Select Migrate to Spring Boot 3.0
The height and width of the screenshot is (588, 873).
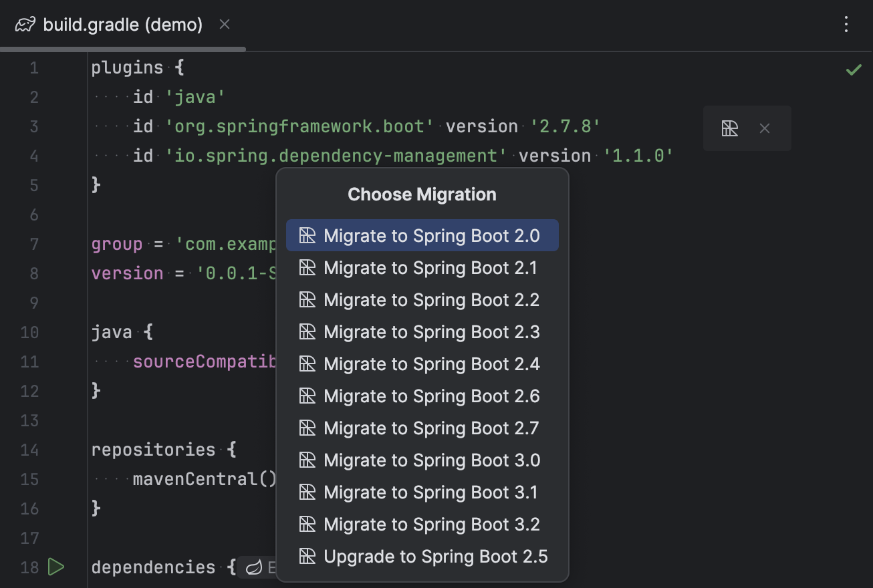[430, 460]
